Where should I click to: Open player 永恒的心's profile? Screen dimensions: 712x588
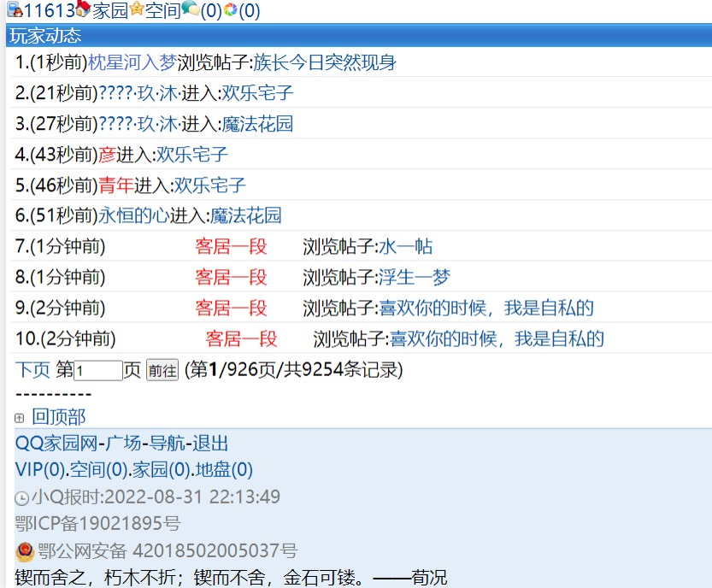(x=134, y=215)
